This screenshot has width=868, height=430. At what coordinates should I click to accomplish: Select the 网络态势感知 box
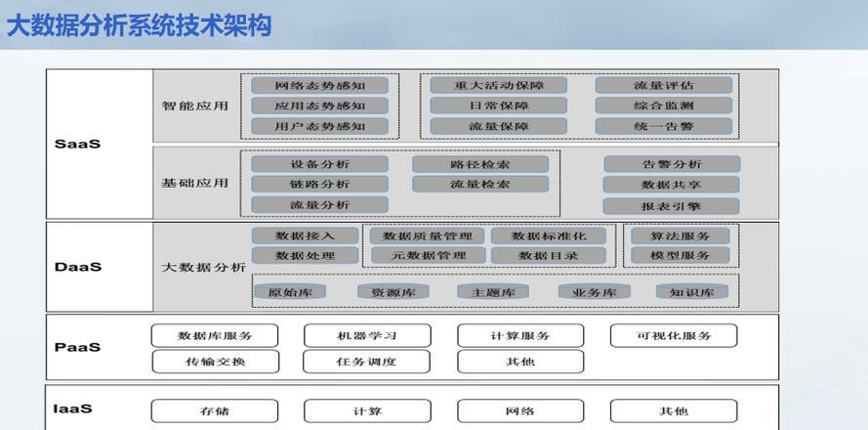point(319,85)
